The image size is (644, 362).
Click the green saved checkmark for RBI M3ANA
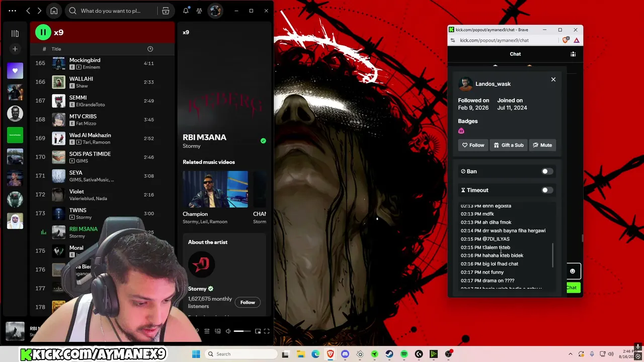pyautogui.click(x=263, y=141)
